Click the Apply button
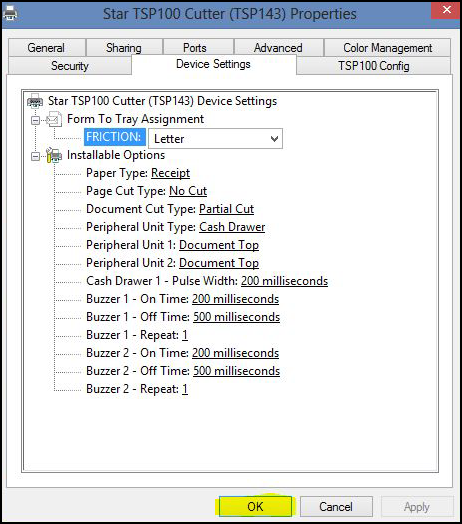462x524 pixels. click(x=417, y=506)
